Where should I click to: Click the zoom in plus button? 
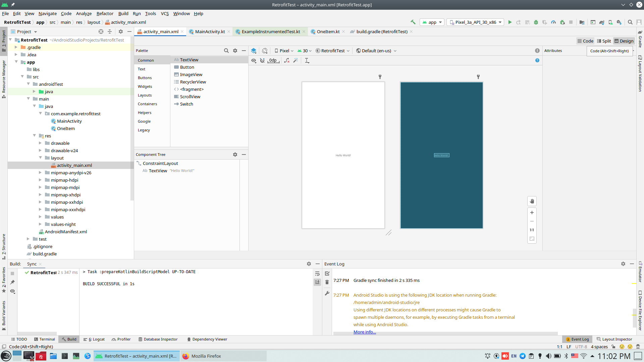[x=532, y=213]
